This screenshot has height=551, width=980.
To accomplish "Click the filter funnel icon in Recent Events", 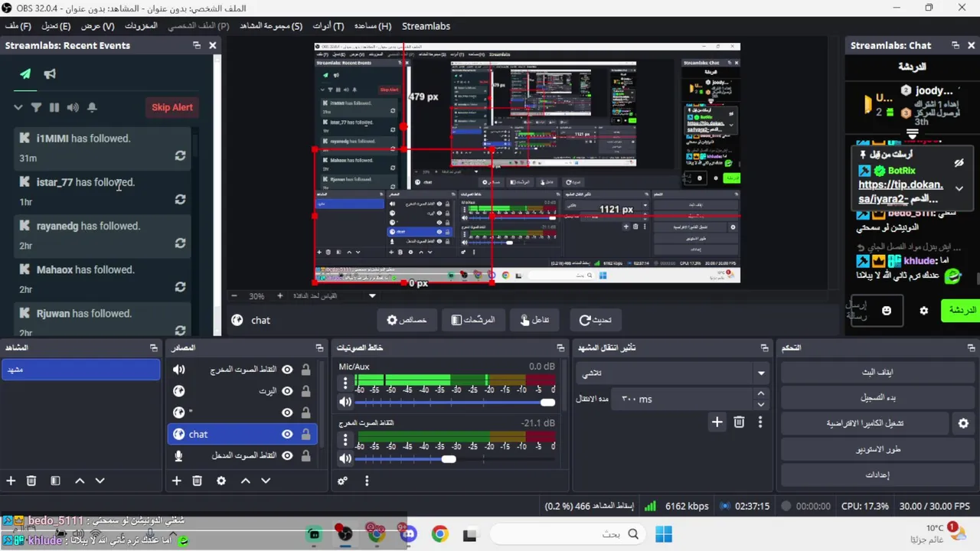I will tap(36, 107).
